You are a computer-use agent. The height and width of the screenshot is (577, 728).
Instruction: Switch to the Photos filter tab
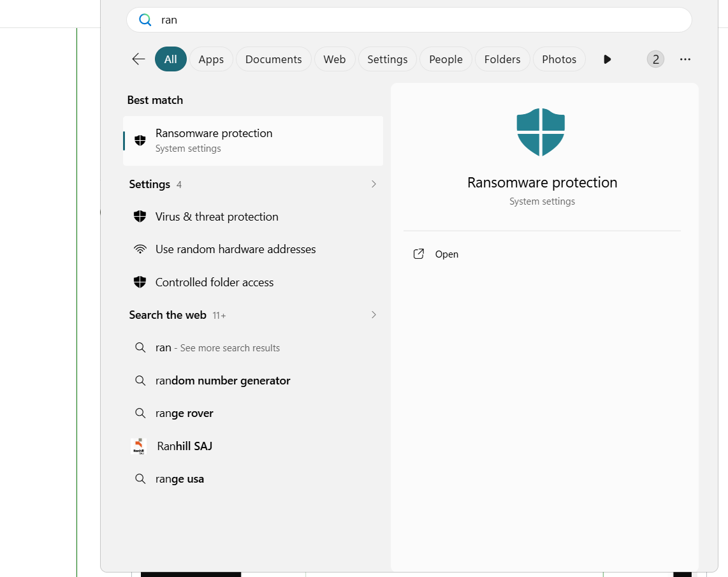click(559, 59)
